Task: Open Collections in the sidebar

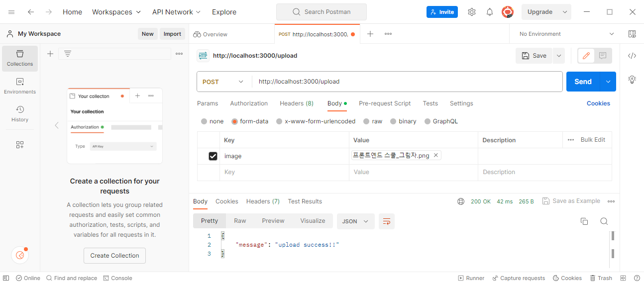Action: (20, 58)
